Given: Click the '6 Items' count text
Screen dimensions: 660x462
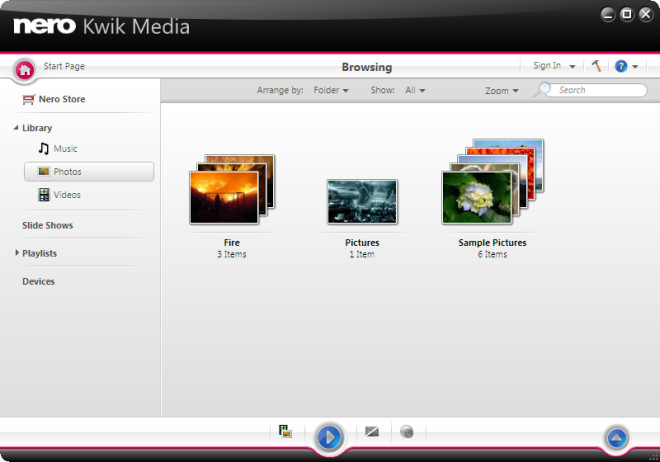Looking at the screenshot, I should [x=492, y=254].
